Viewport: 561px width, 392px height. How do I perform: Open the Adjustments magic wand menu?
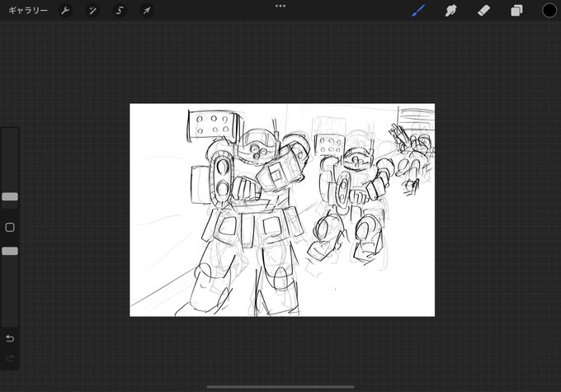click(x=92, y=11)
